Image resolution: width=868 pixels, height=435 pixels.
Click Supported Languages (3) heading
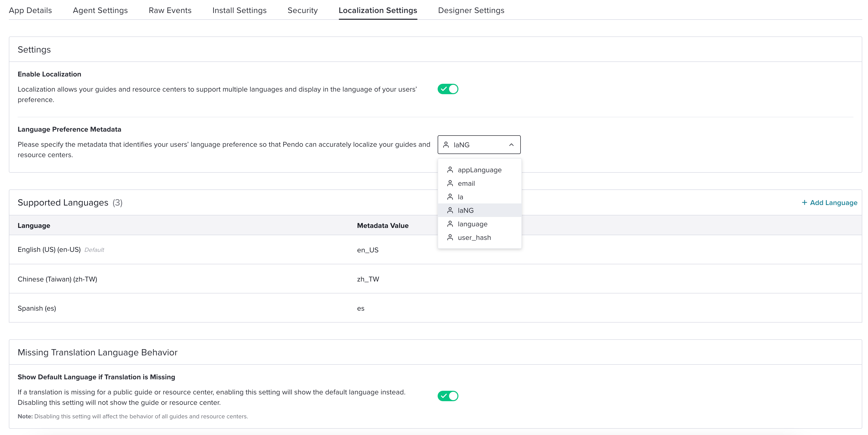(70, 203)
